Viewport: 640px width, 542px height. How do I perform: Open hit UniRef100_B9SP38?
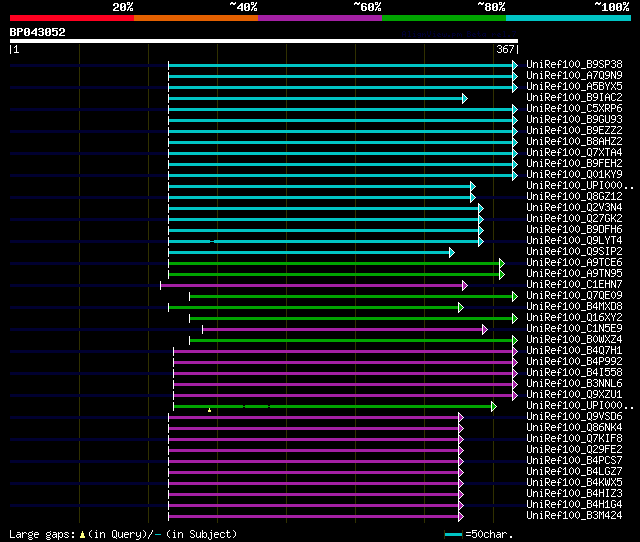[574, 64]
